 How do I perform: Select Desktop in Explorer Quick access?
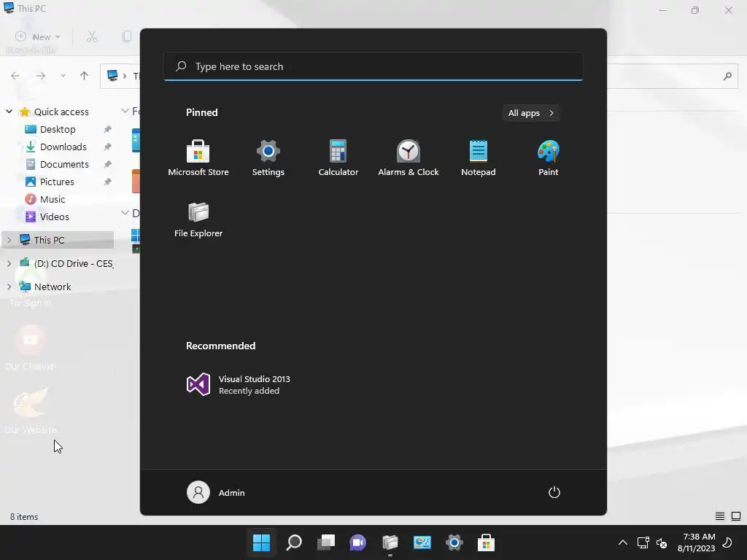[x=58, y=129]
